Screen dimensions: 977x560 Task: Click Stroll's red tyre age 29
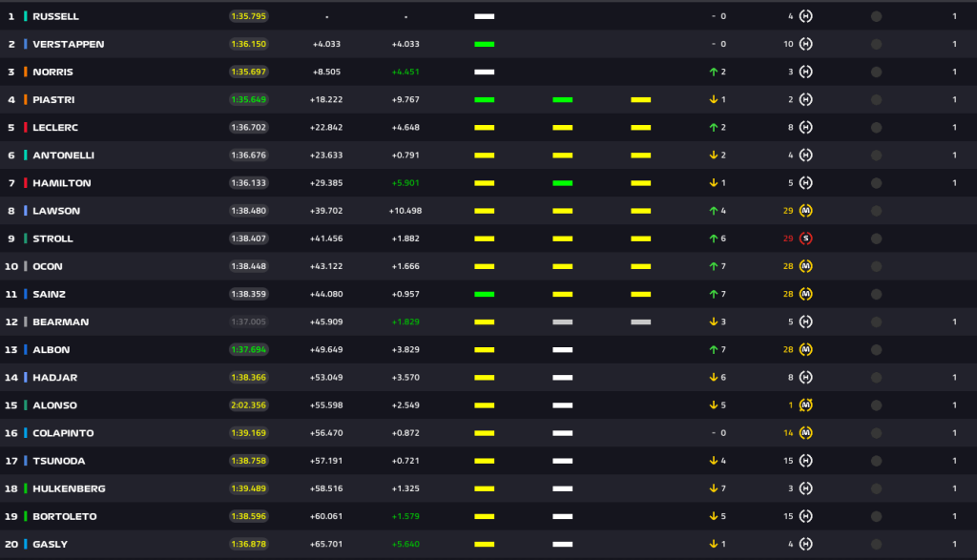click(x=788, y=239)
